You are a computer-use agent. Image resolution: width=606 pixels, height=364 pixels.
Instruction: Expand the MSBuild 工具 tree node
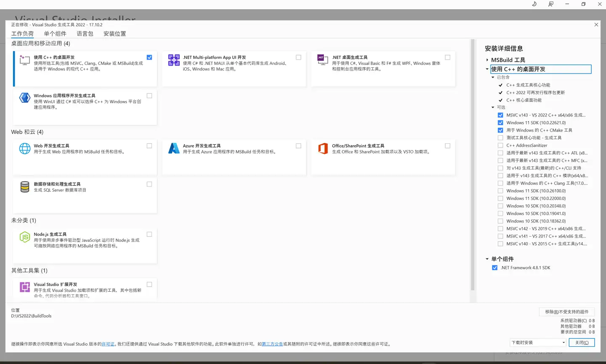tap(487, 60)
